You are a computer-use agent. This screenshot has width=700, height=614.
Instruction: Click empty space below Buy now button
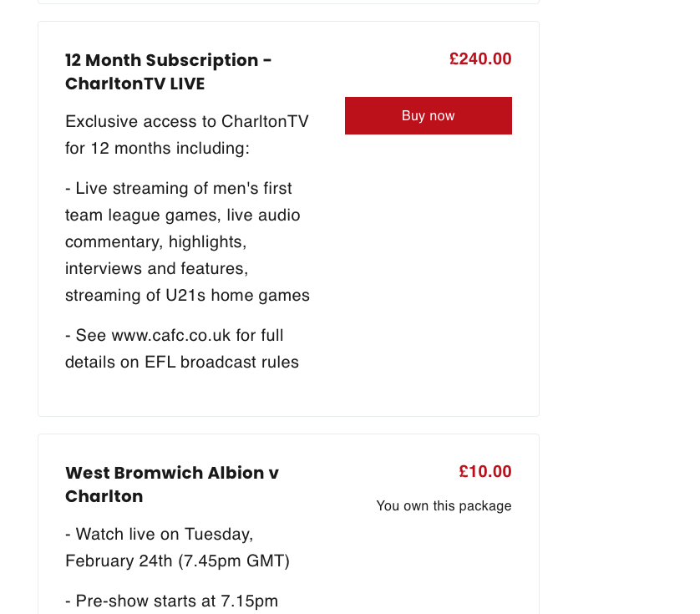tap(428, 251)
